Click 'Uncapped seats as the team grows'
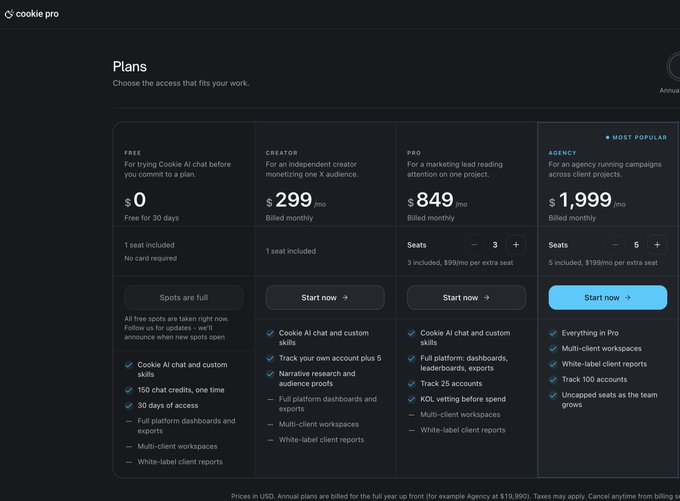This screenshot has height=501, width=680. click(609, 400)
